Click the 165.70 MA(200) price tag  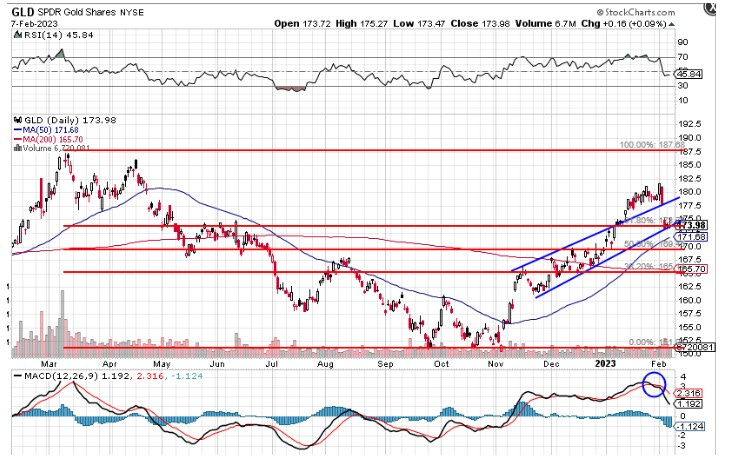tap(693, 270)
